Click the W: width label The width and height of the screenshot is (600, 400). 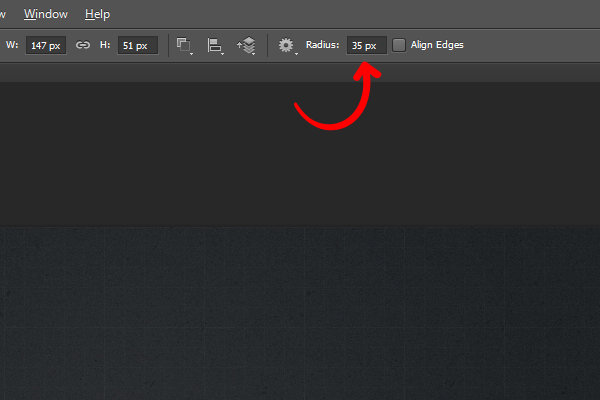(12, 45)
